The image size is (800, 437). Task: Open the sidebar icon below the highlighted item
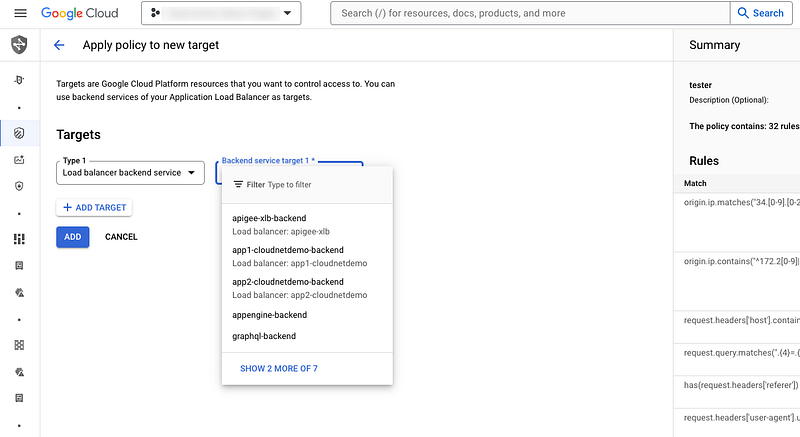(19, 160)
